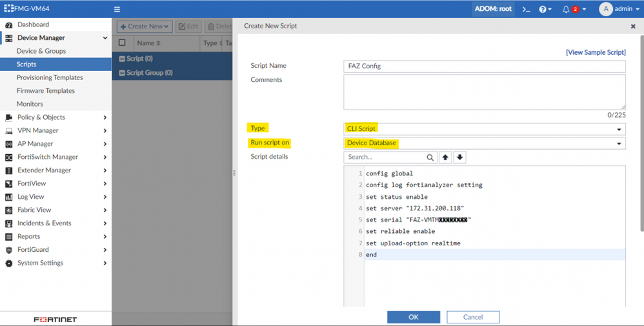Click the Fabric View icon
Screen dimensions: 644x326
point(8,210)
